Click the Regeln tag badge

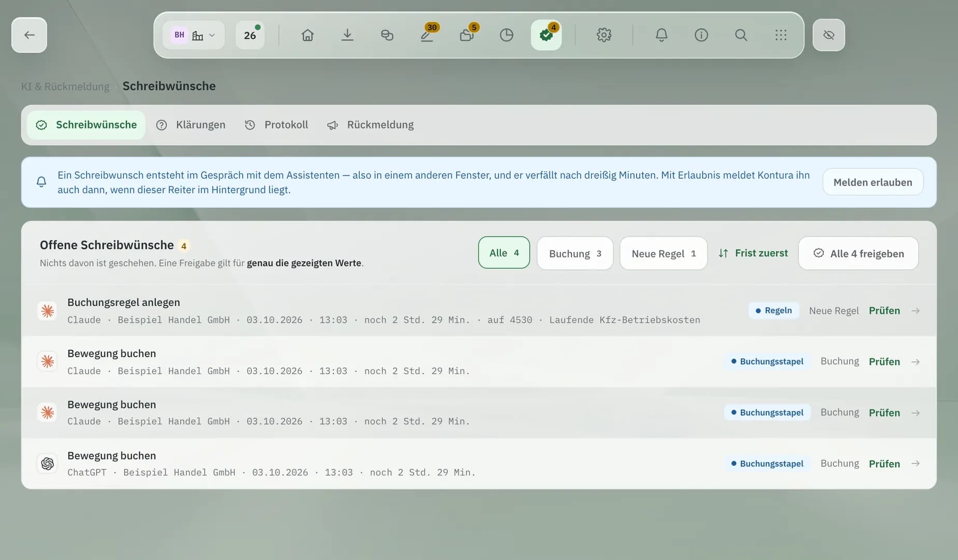pos(773,310)
